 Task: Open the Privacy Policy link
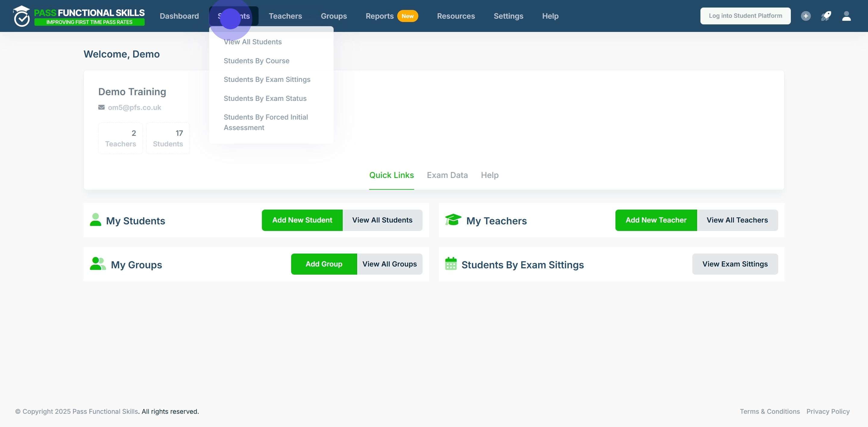tap(828, 412)
